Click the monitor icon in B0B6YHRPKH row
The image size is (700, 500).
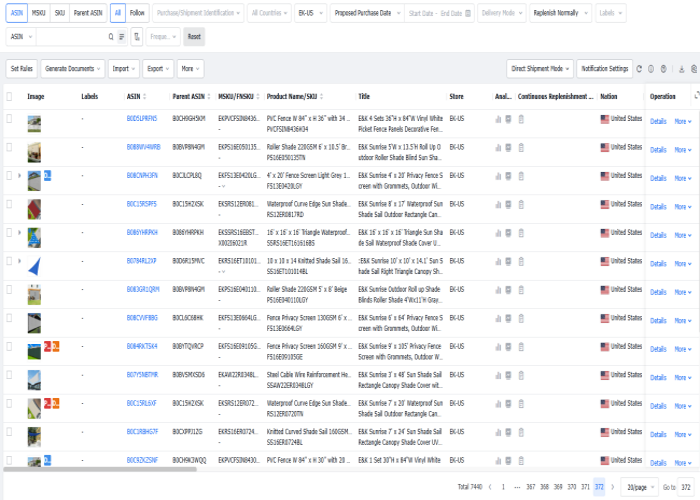pos(508,233)
